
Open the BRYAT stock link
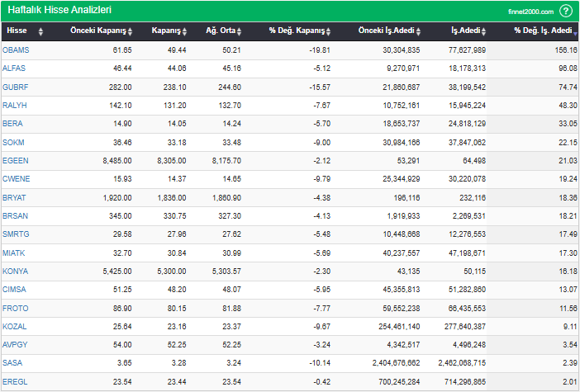point(14,198)
